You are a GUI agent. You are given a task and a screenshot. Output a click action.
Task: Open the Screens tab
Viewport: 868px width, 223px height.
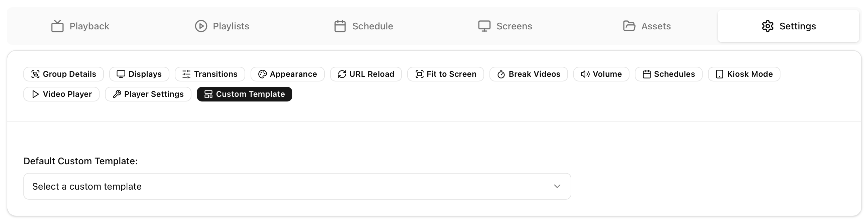[x=505, y=26]
